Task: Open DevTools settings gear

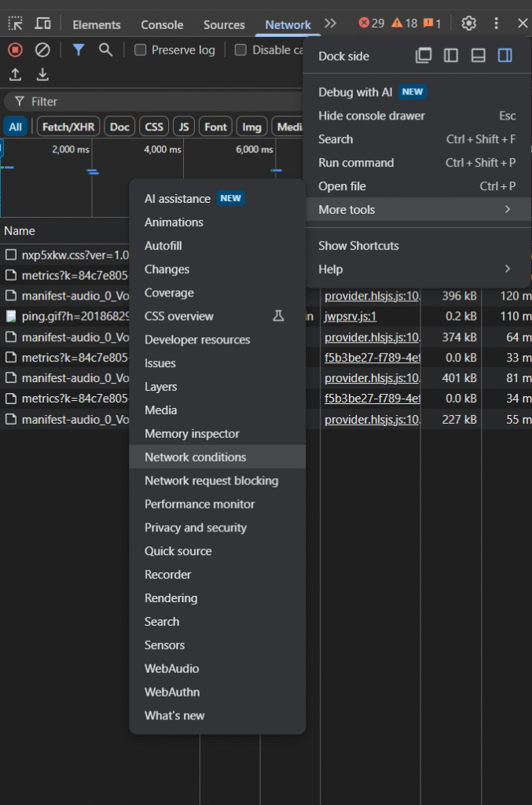Action: [x=469, y=24]
